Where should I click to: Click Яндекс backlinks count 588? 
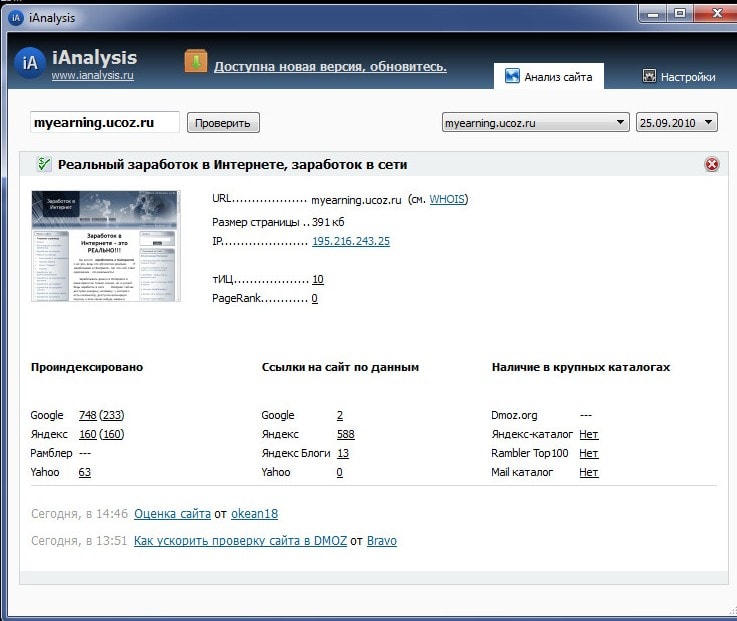[x=345, y=434]
